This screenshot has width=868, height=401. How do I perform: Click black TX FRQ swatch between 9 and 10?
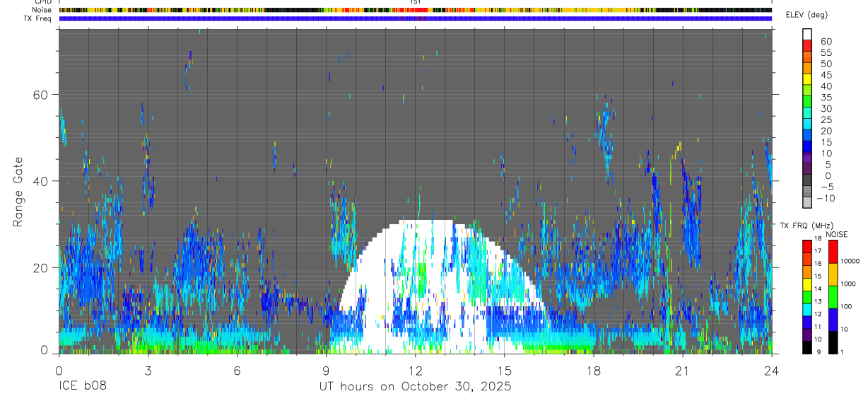point(807,347)
